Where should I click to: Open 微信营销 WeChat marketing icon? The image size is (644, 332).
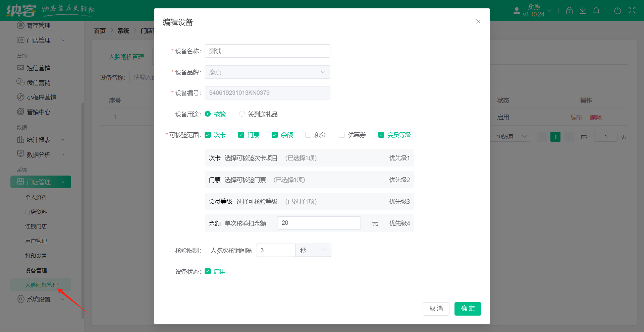[21, 82]
